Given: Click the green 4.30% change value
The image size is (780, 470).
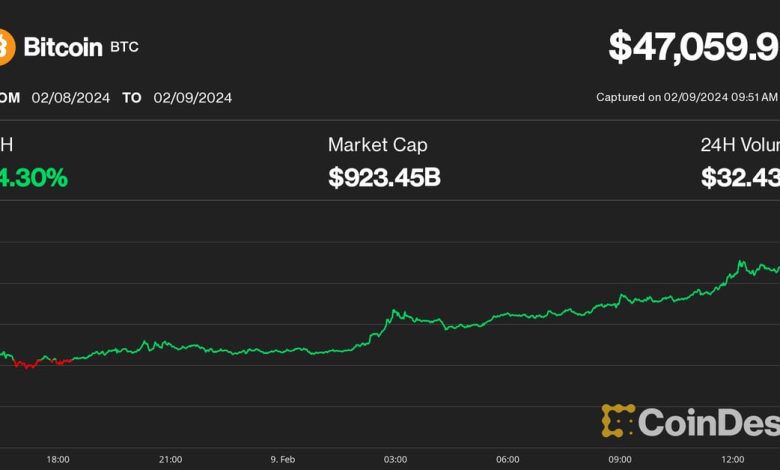Looking at the screenshot, I should (x=34, y=178).
